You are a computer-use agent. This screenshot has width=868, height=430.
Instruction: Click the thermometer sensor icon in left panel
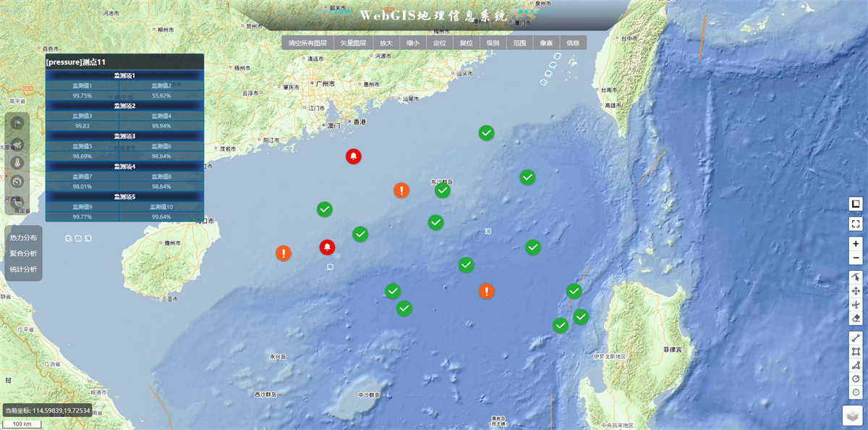[17, 162]
